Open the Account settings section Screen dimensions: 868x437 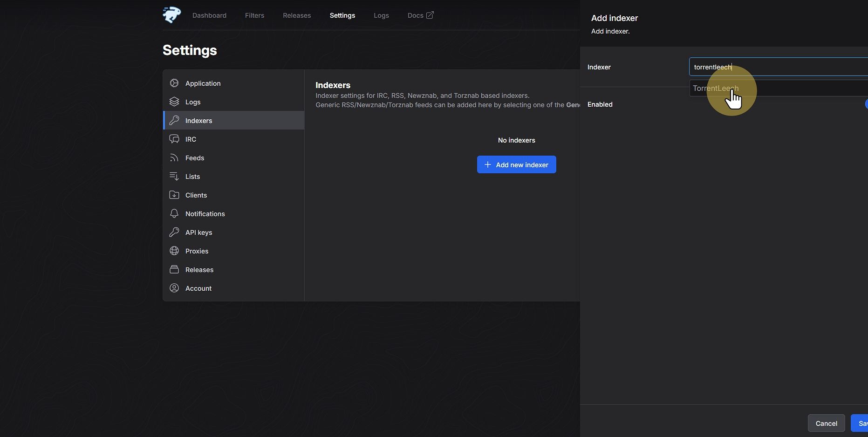tap(233, 288)
